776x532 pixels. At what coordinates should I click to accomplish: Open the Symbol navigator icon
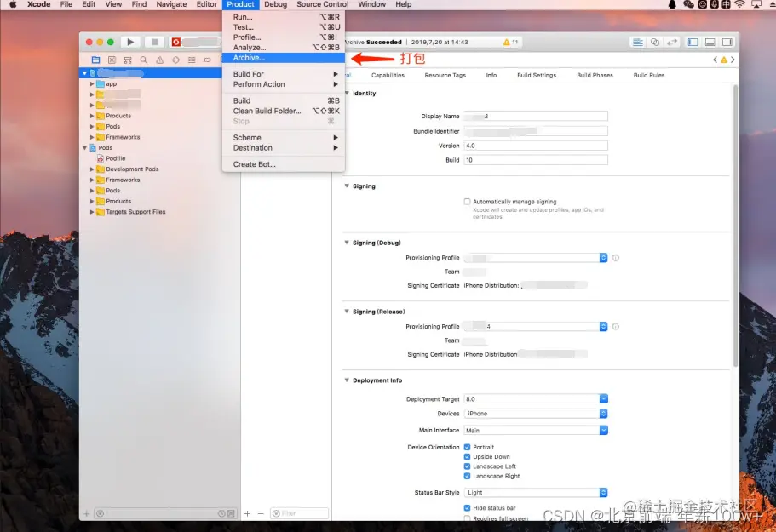point(128,60)
